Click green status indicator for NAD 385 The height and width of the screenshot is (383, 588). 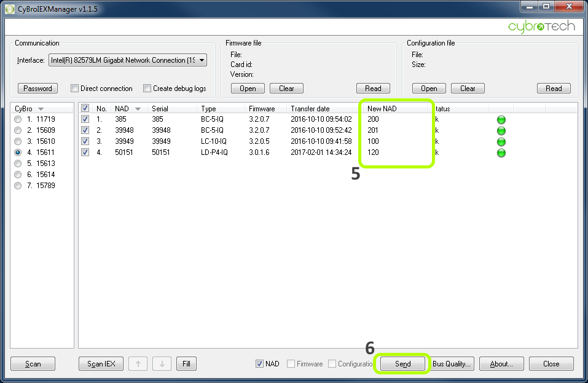(501, 120)
